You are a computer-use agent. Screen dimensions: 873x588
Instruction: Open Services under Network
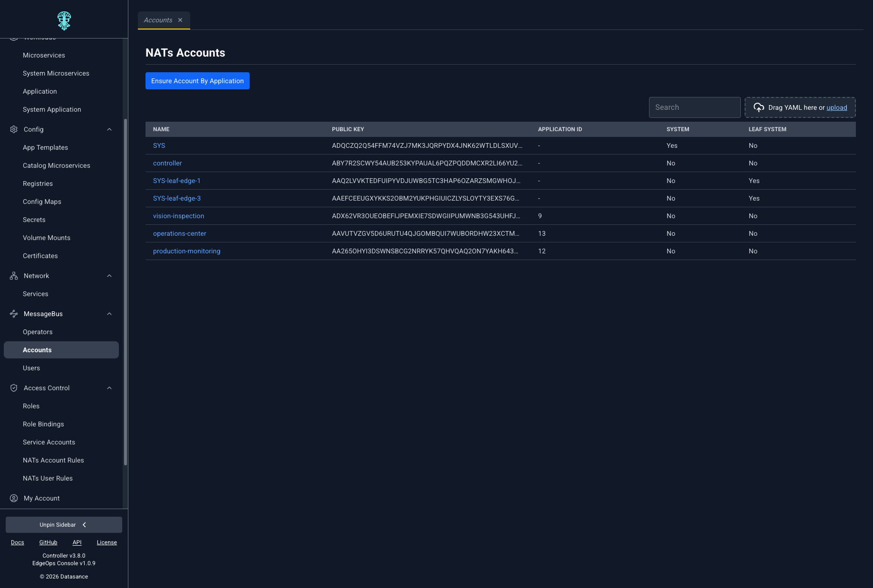[36, 294]
